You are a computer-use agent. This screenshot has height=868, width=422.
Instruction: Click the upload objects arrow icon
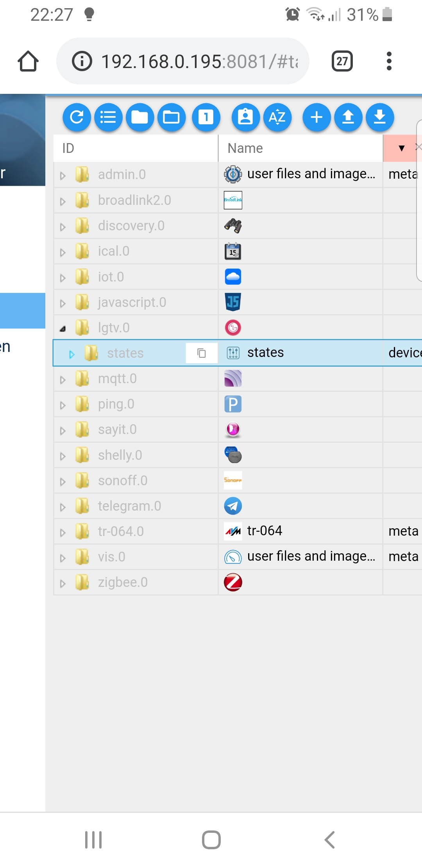348,117
